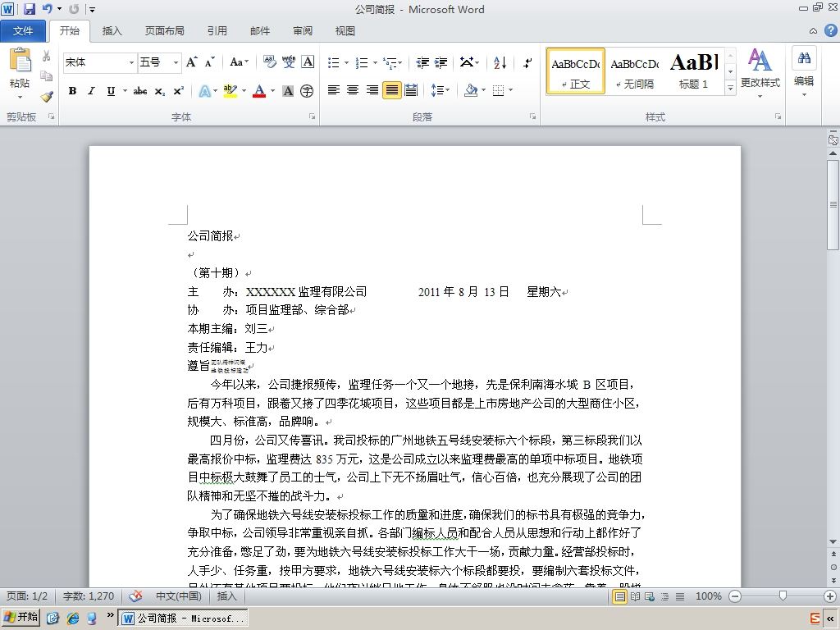The width and height of the screenshot is (840, 630).
Task: Save document via quick access toolbar
Action: (x=29, y=8)
